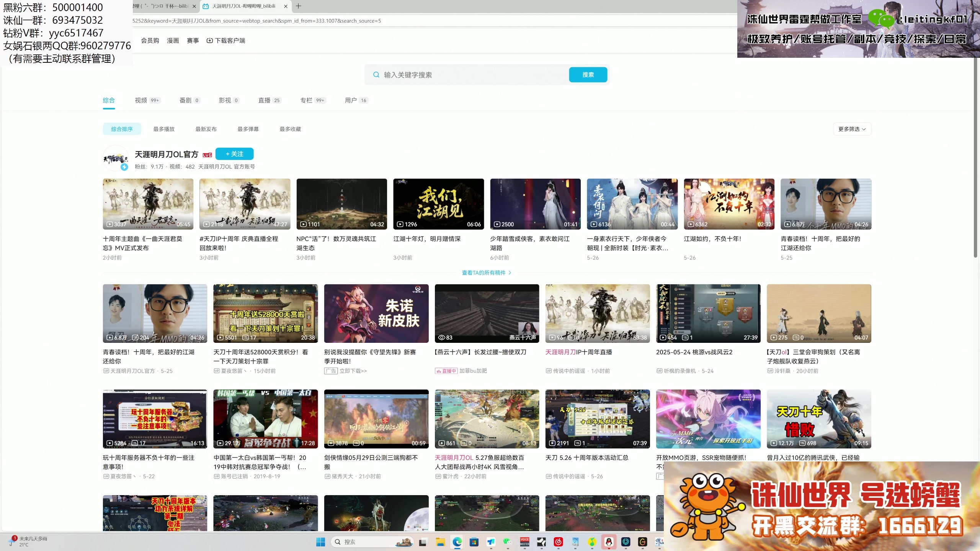Viewport: 980px width, 551px height.
Task: Open uploader 猪秀天大 link
Action: (x=342, y=476)
